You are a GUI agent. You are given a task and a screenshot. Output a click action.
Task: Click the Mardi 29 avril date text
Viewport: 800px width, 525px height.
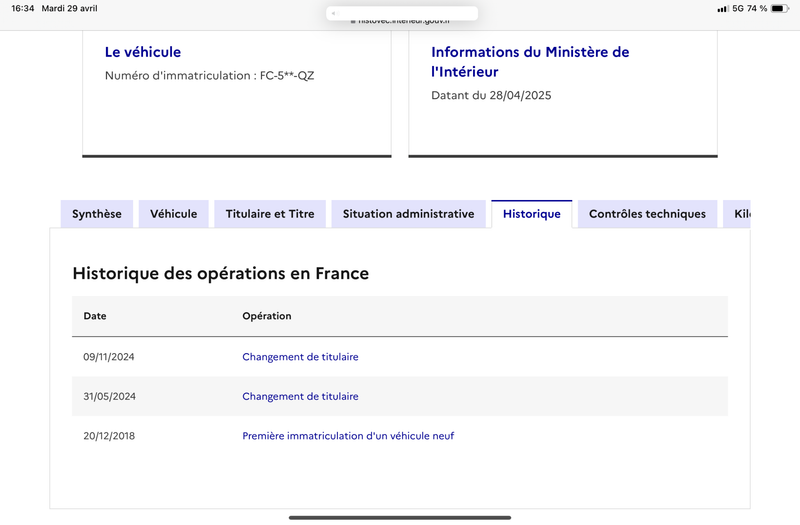tap(69, 8)
